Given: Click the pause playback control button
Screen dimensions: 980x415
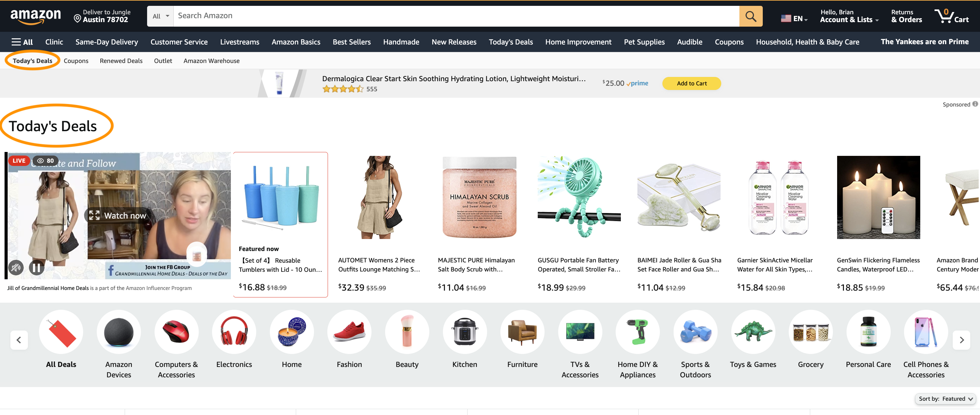Looking at the screenshot, I should 37,268.
